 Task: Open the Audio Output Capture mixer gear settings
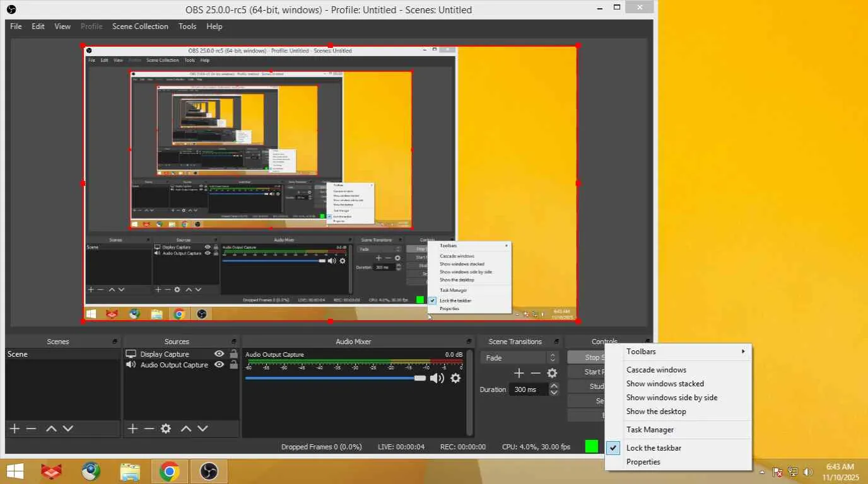pyautogui.click(x=455, y=378)
